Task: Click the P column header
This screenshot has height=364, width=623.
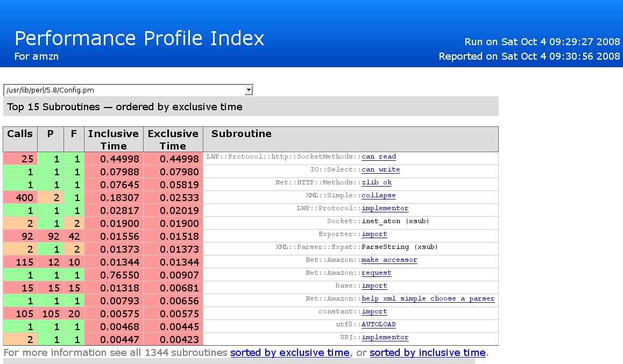Action: [51, 139]
